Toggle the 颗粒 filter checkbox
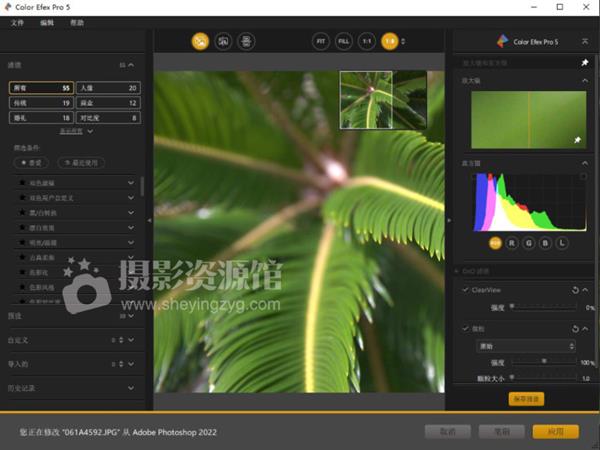This screenshot has height=450, width=600. pos(465,328)
